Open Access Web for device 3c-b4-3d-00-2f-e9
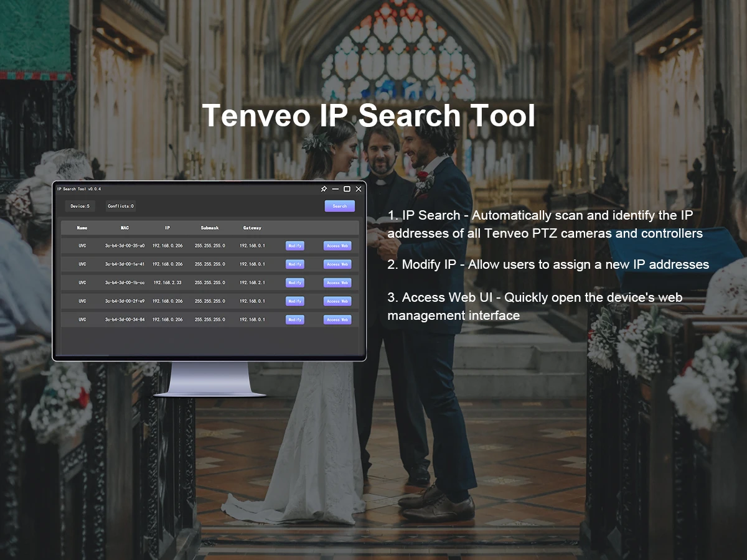747x560 pixels. point(337,301)
